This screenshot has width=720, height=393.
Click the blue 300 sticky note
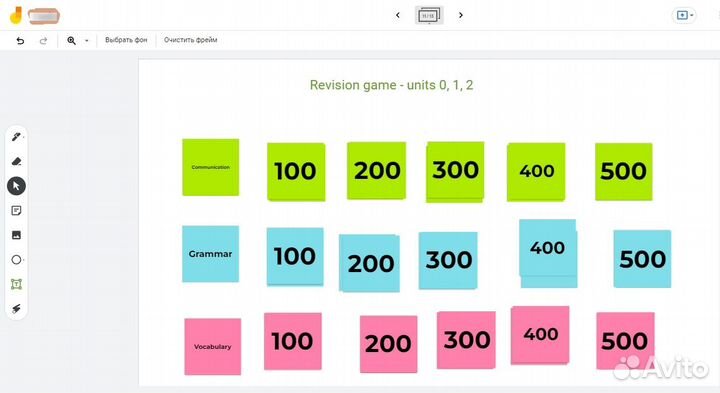click(448, 260)
